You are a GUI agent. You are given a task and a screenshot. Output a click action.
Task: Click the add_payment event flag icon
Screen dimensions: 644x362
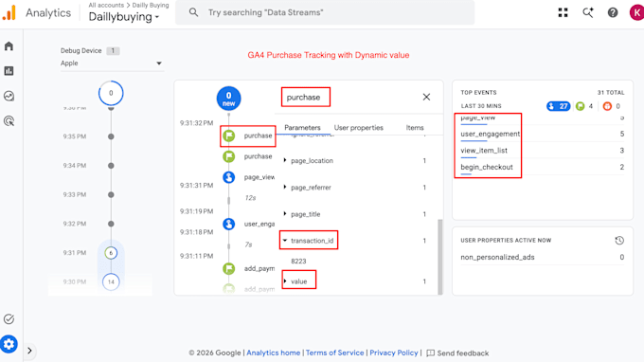tap(229, 269)
